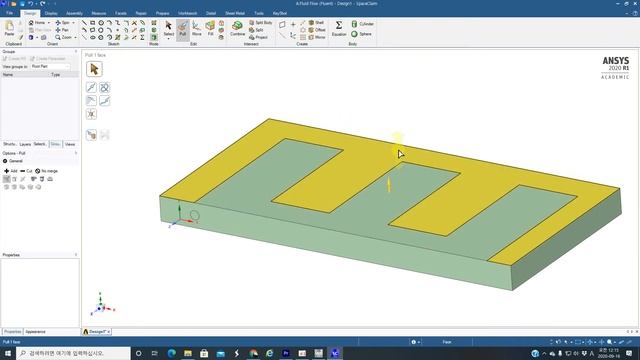Image resolution: width=640 pixels, height=360 pixels.
Task: Enable the No merge option
Action: [46, 171]
